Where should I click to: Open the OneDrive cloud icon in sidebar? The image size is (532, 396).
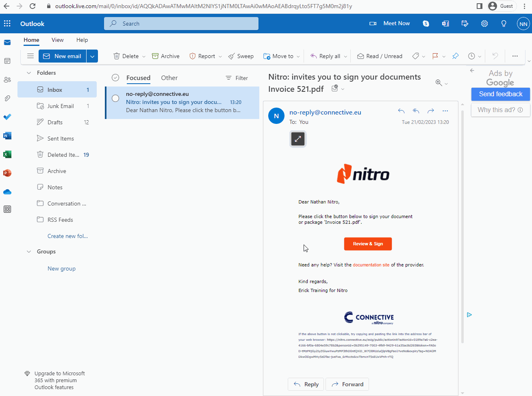coord(7,192)
